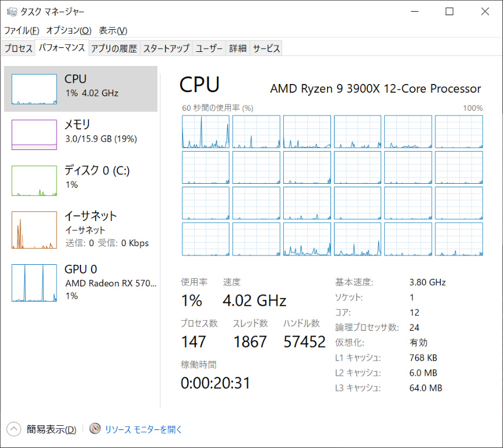
Task: Select the CPU usage thumbnail graph
Action: pos(34,89)
